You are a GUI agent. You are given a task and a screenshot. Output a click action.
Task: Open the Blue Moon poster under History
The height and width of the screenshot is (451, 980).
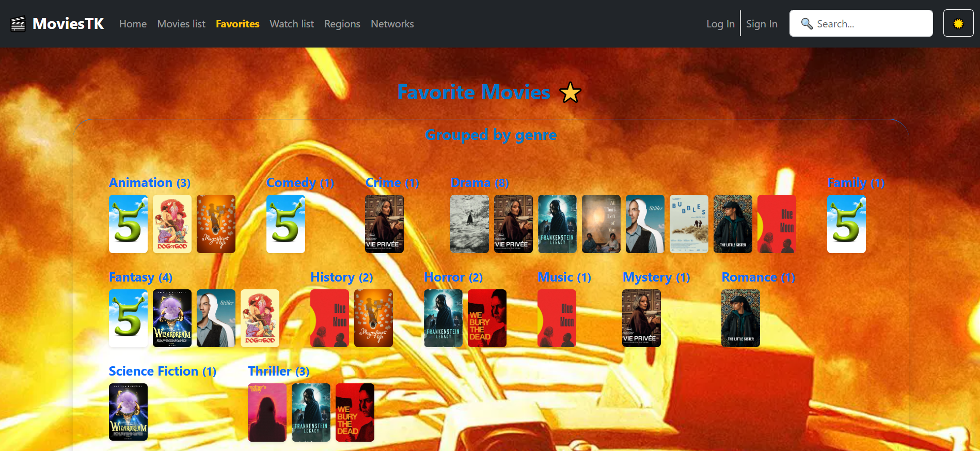[x=329, y=318]
